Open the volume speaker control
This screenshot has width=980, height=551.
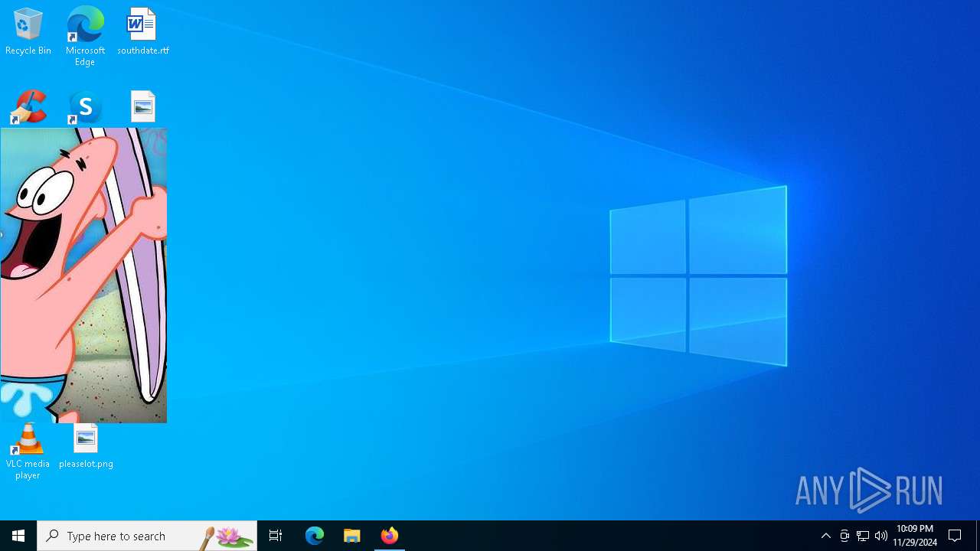click(881, 536)
